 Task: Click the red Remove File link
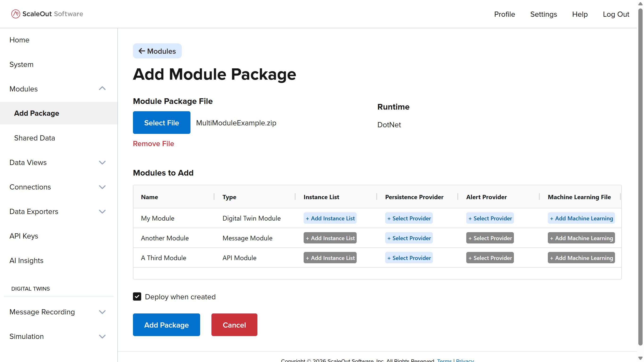(x=153, y=144)
